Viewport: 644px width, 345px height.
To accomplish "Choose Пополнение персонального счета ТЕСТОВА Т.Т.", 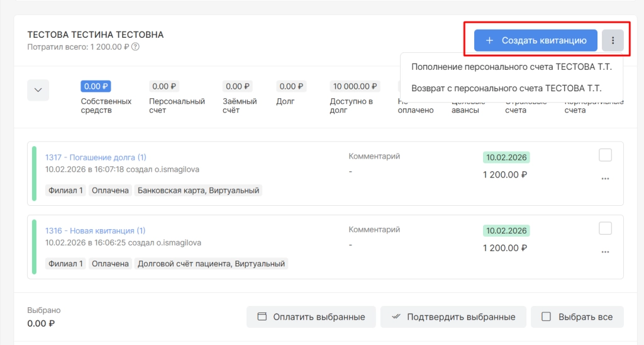I will click(x=511, y=67).
